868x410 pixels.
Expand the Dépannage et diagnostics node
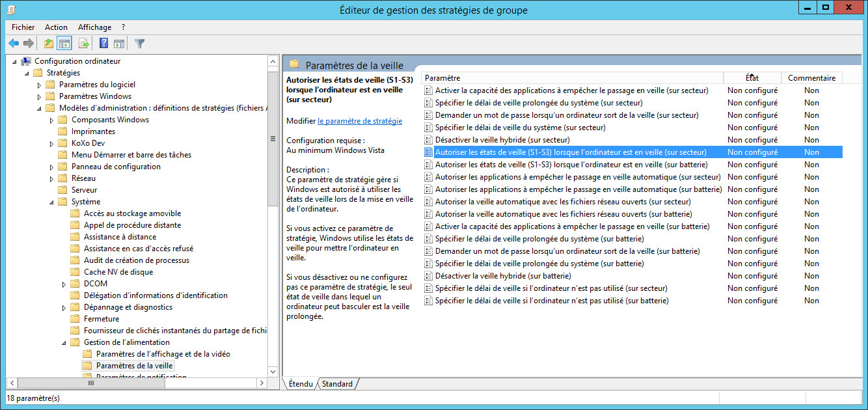tap(64, 307)
